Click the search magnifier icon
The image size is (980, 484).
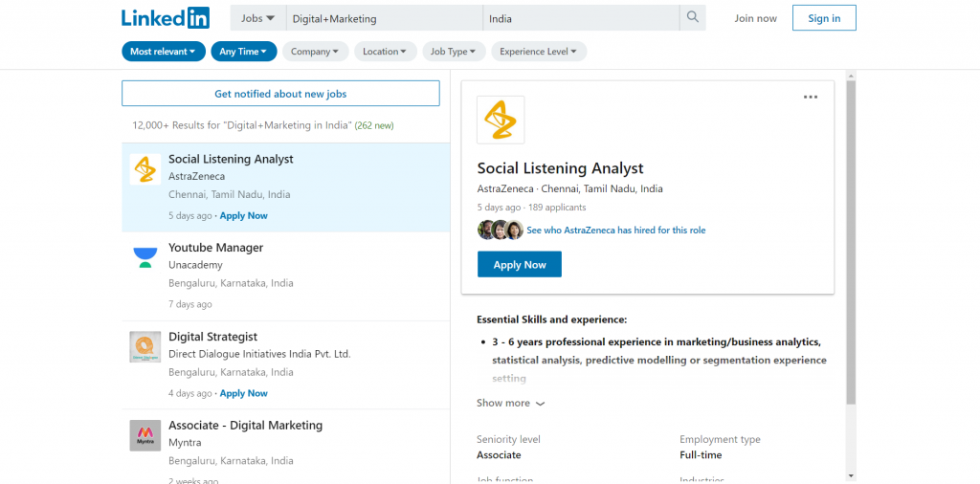point(693,17)
